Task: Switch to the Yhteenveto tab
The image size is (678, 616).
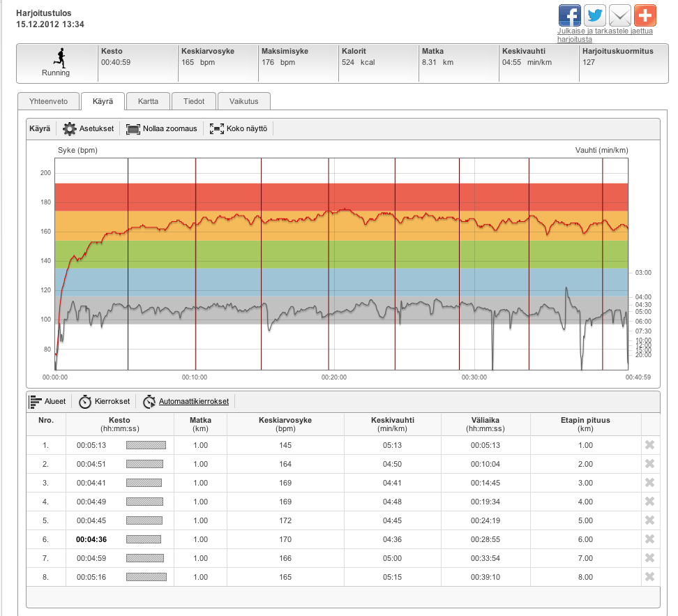Action: (x=48, y=101)
